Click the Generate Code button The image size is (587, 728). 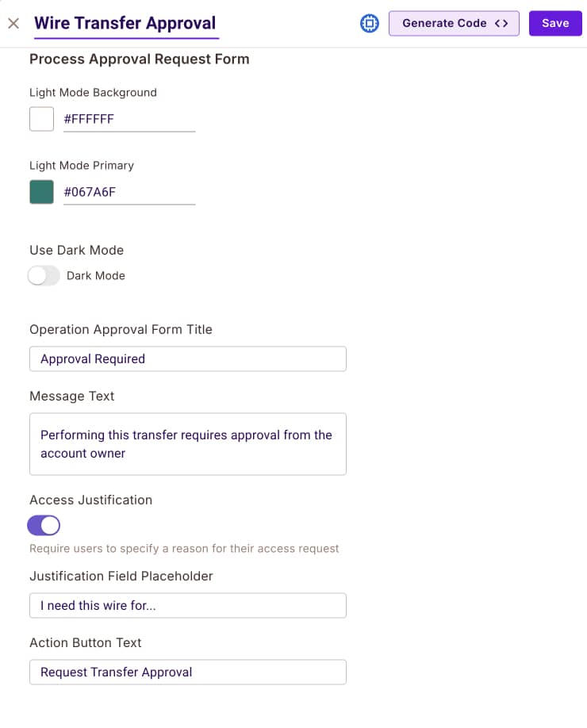pos(454,23)
